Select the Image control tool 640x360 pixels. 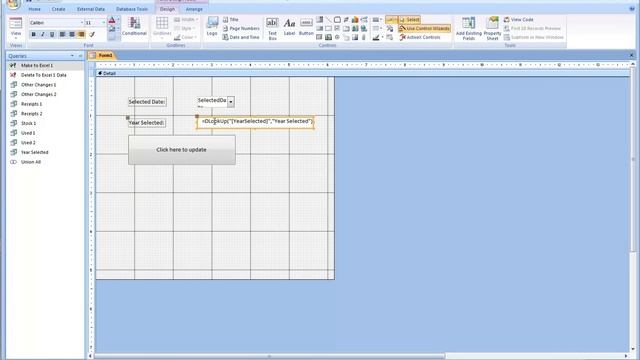(355, 37)
